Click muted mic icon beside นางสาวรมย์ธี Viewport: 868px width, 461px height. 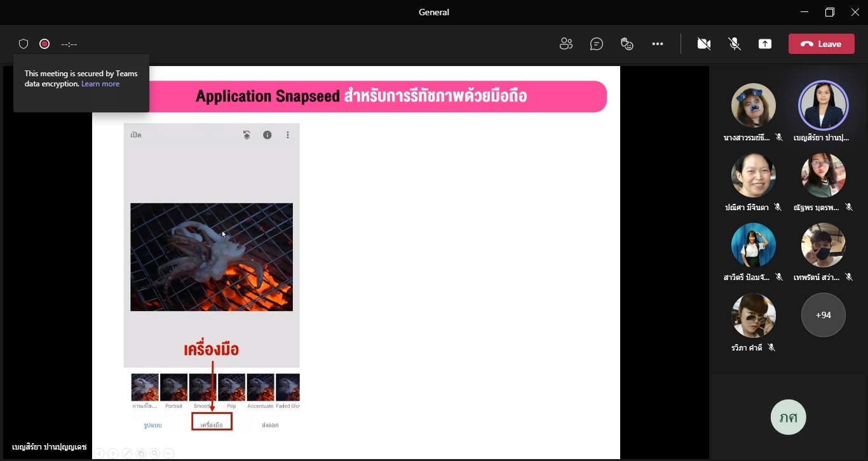(x=779, y=138)
